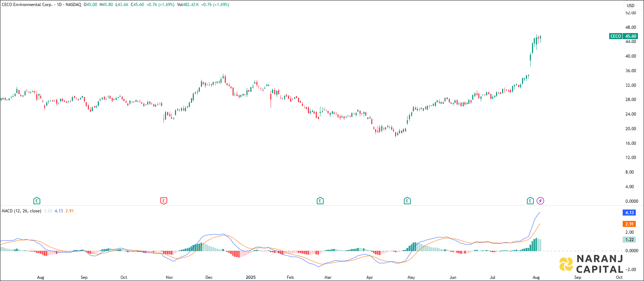Click the 2025 year label on time axis
644x281 pixels.
point(251,277)
